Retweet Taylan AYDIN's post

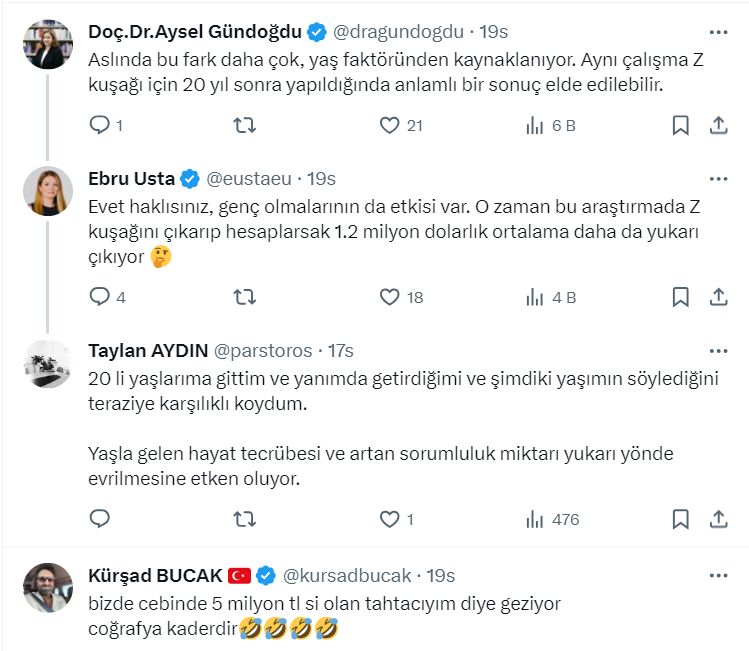(x=244, y=520)
